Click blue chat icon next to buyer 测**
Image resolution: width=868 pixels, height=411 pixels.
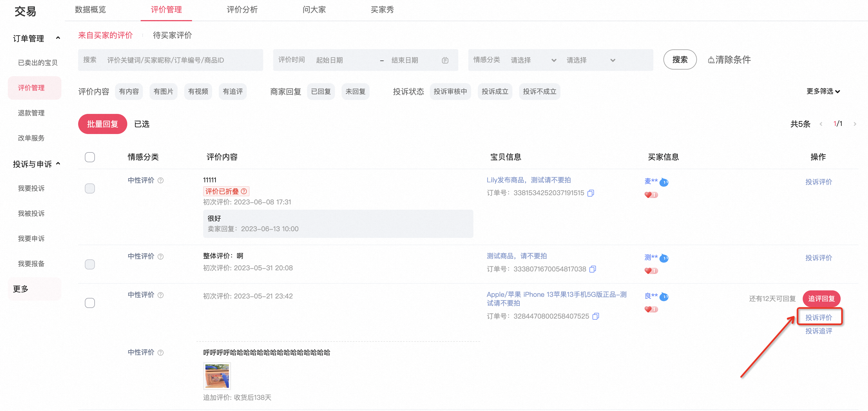[x=664, y=258]
